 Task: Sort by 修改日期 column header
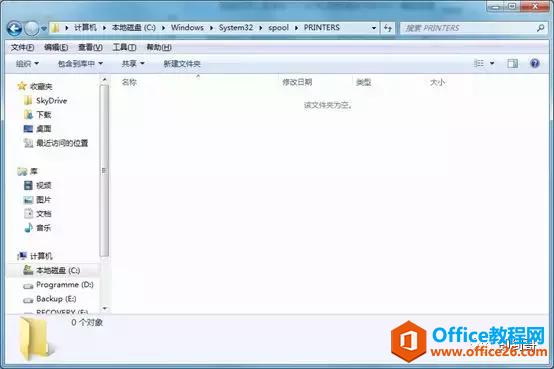pyautogui.click(x=297, y=82)
